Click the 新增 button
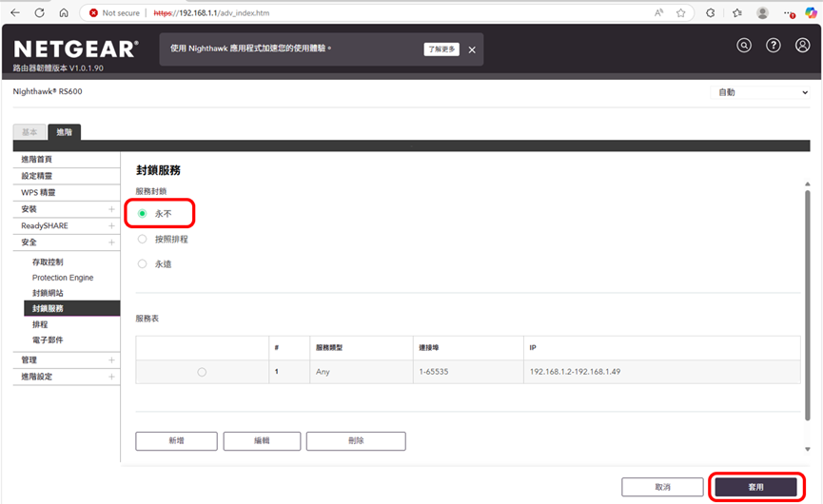The height and width of the screenshot is (504, 823). (x=176, y=441)
